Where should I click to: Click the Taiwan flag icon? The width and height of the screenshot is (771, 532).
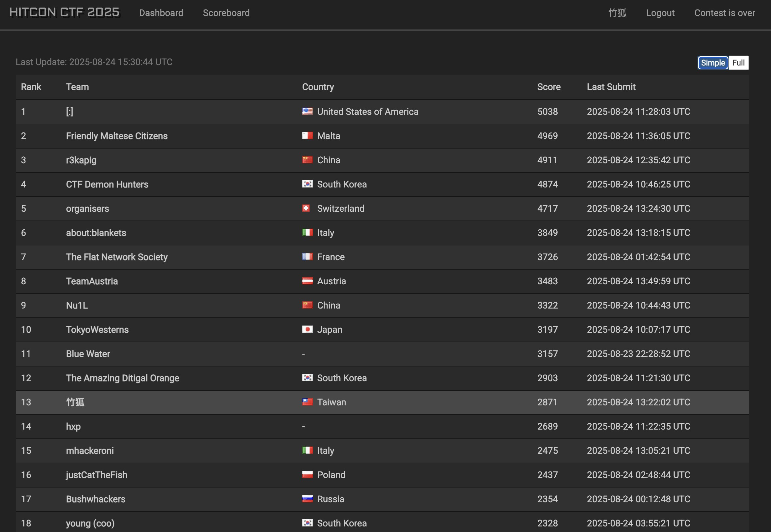point(307,402)
